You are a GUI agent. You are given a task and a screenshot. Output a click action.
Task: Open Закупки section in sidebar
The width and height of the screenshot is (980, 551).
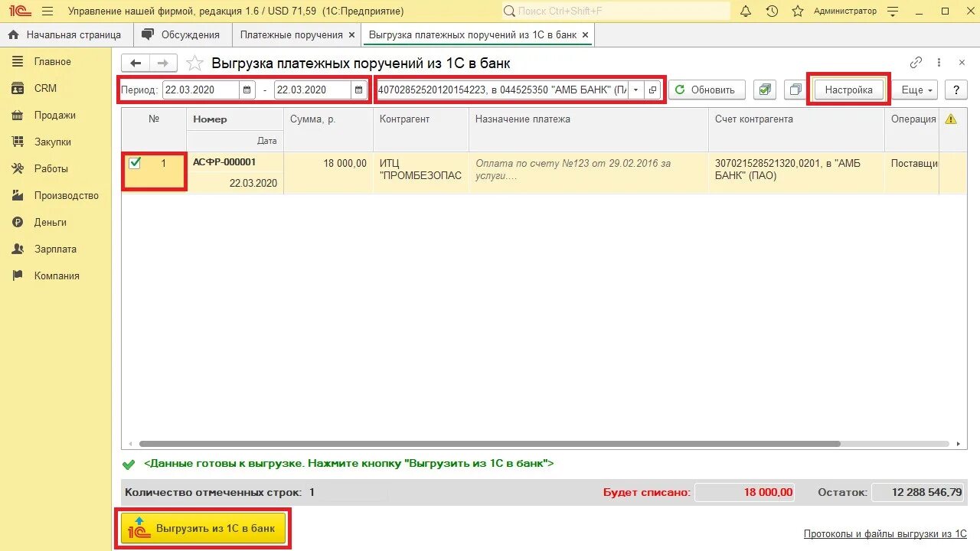(53, 142)
